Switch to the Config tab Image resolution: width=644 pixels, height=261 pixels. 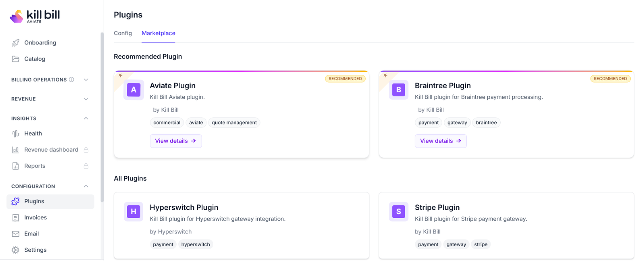click(123, 33)
